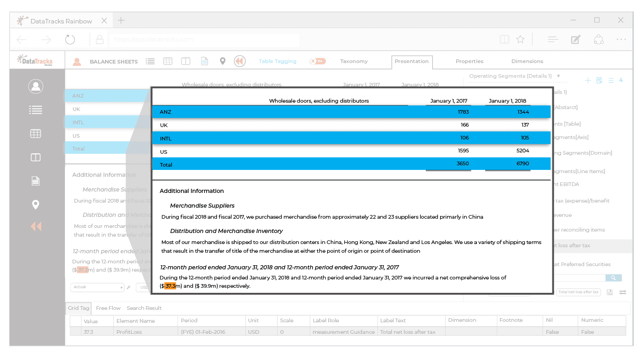Image resolution: width=644 pixels, height=355 pixels.
Task: Select the EBITDA item in taxonomy tree
Action: pos(566,184)
